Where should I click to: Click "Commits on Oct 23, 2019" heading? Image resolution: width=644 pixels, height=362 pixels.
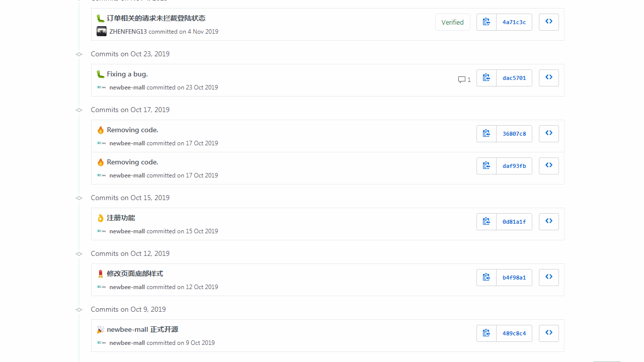pos(130,54)
